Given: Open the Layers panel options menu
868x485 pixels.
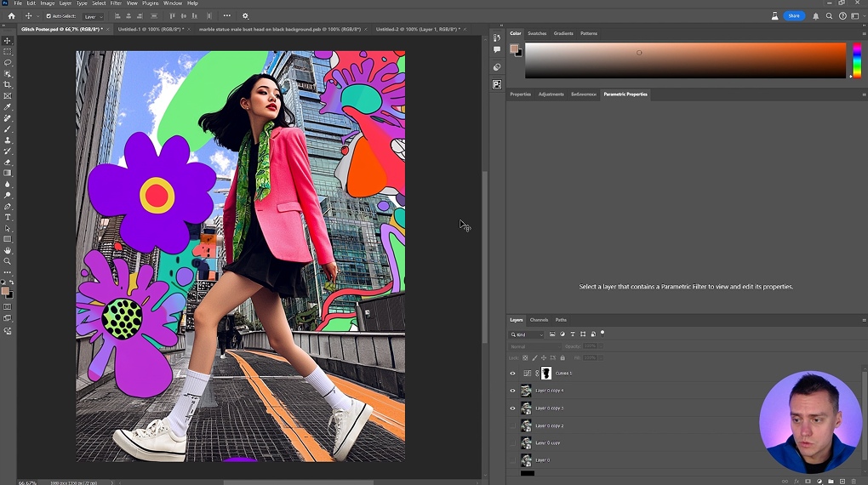Looking at the screenshot, I should pos(863,320).
